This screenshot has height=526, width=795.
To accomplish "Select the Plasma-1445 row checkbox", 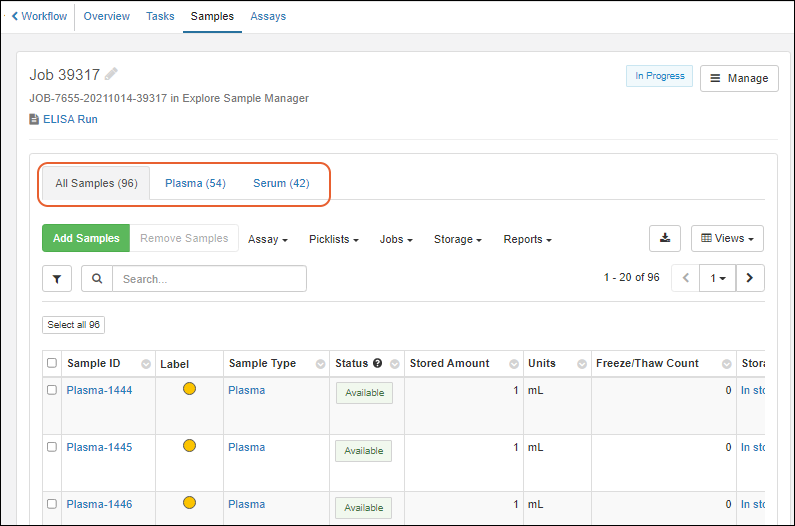I will pyautogui.click(x=52, y=447).
